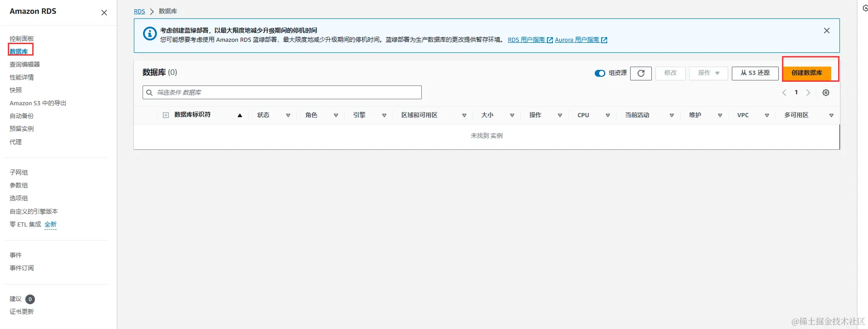
Task: Open 子网组 in sidebar
Action: pyautogui.click(x=19, y=172)
